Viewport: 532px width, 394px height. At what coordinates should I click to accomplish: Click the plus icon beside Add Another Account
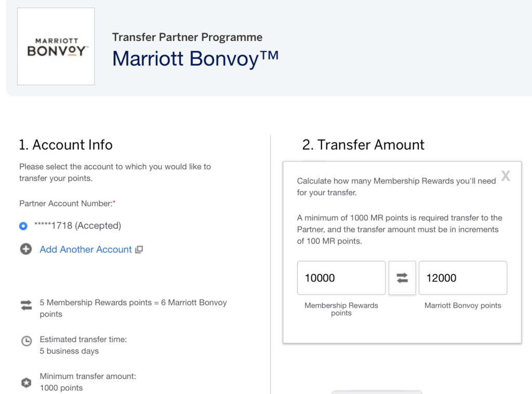[x=26, y=249]
